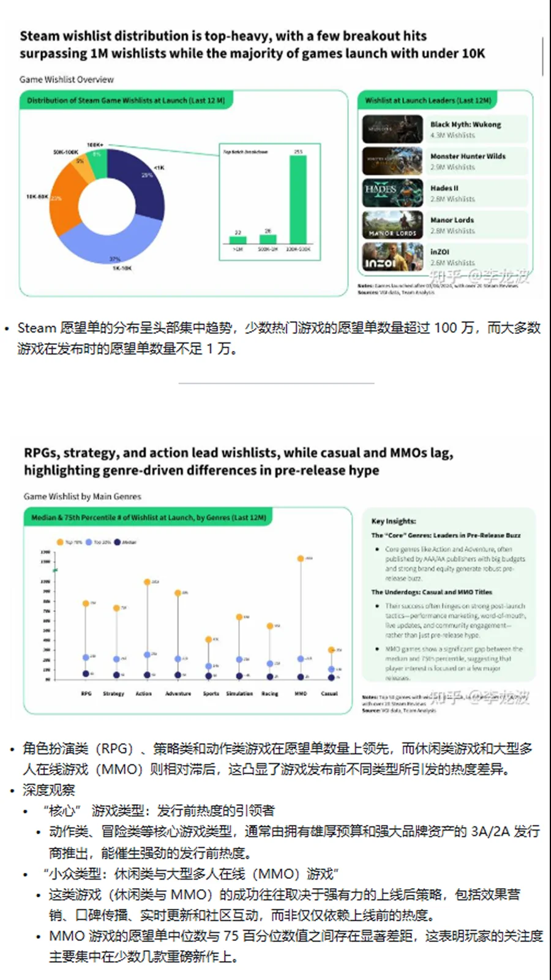Click the '"核心" 游戏类型：发行前热度的引领者' line
551x980 pixels.
pos(159,811)
